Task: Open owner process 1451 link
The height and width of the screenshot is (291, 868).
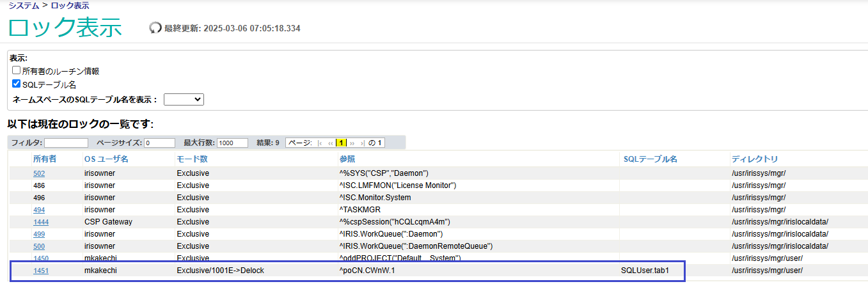Action: click(x=41, y=271)
